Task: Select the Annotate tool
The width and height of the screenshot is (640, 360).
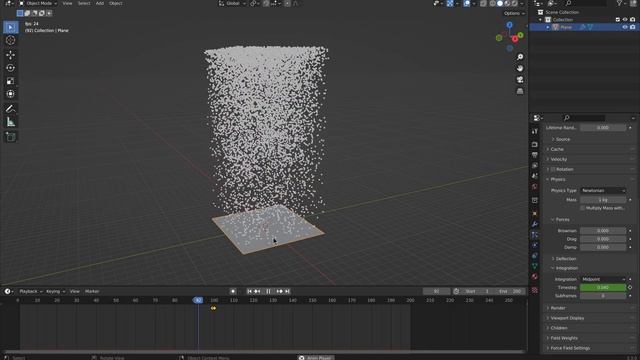Action: (11, 109)
